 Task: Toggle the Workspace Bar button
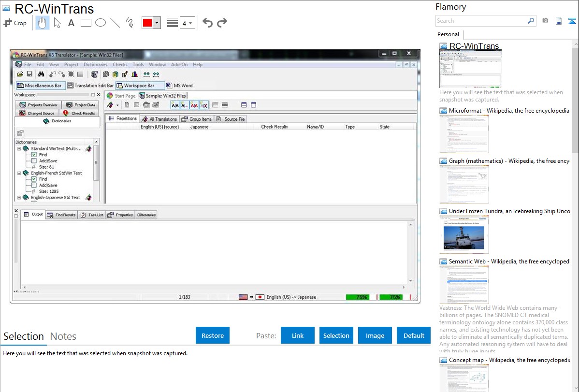(140, 86)
